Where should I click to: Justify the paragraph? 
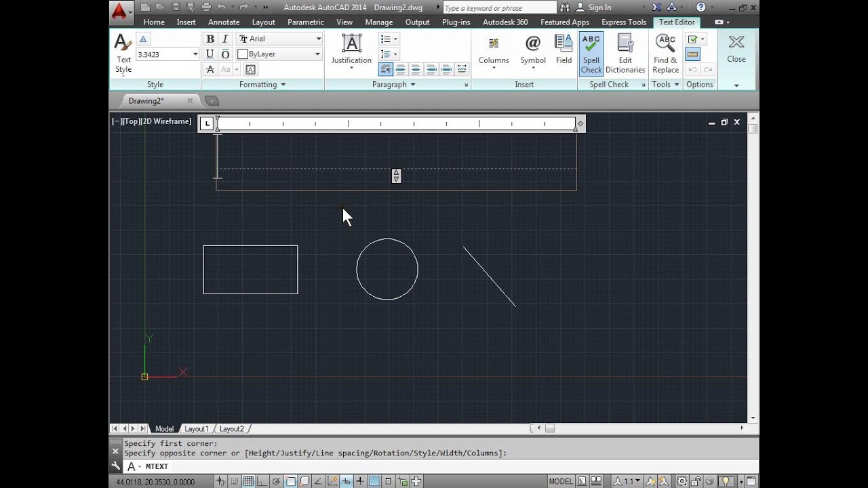point(446,69)
